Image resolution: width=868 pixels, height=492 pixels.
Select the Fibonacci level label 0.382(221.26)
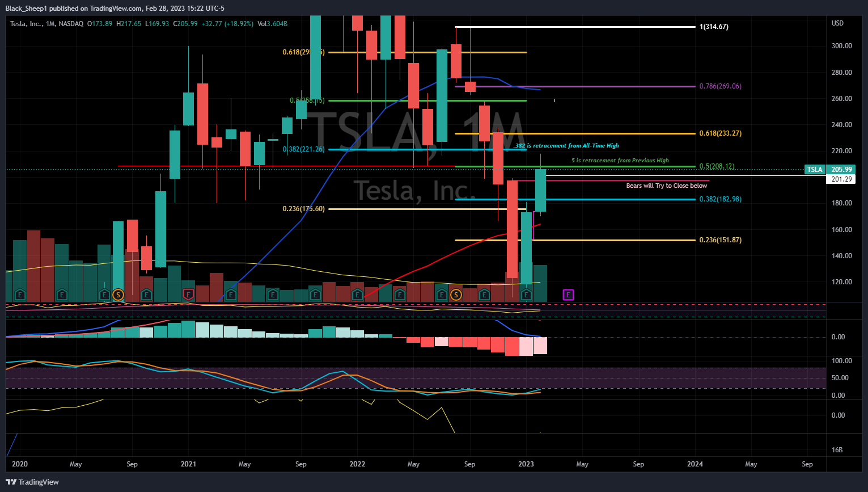click(x=304, y=149)
